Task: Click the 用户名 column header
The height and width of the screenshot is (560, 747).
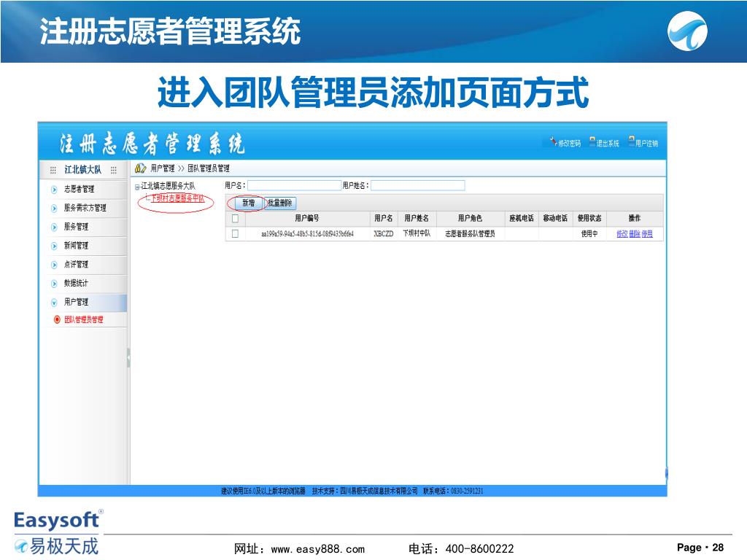Action: click(x=384, y=219)
